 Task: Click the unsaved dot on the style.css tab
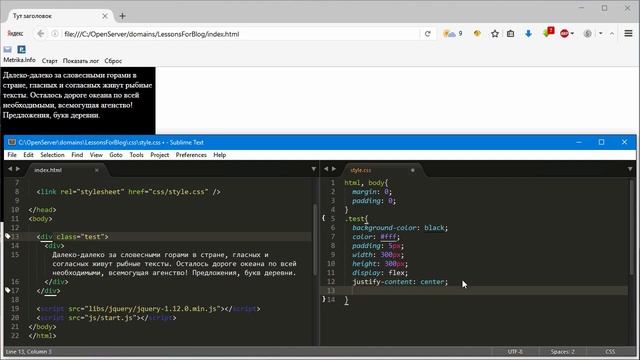click(412, 170)
